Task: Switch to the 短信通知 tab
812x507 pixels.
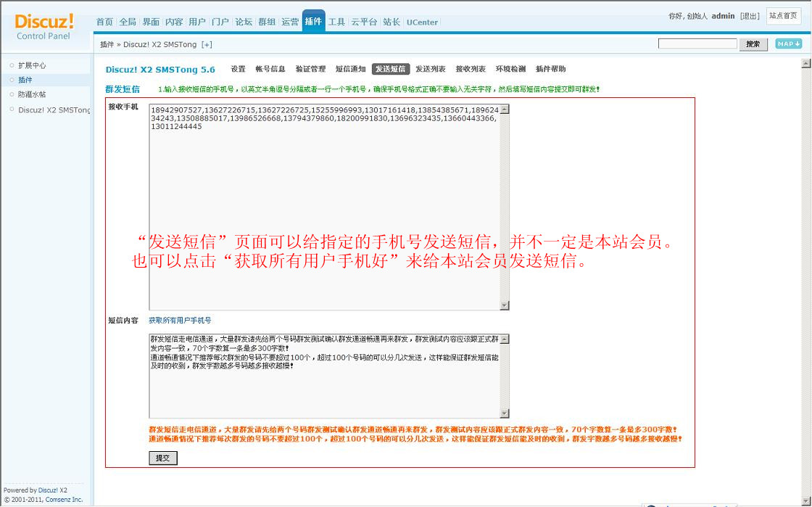Action: point(350,69)
